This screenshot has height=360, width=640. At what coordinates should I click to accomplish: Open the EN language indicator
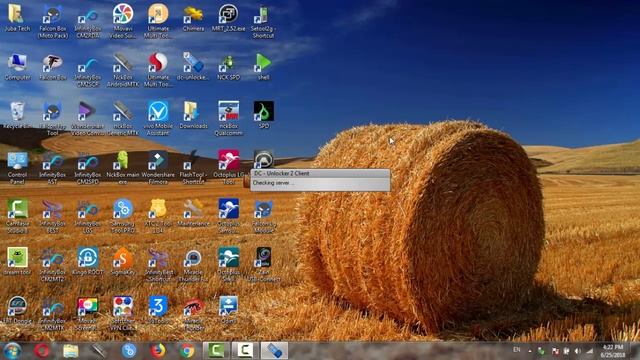pos(517,350)
